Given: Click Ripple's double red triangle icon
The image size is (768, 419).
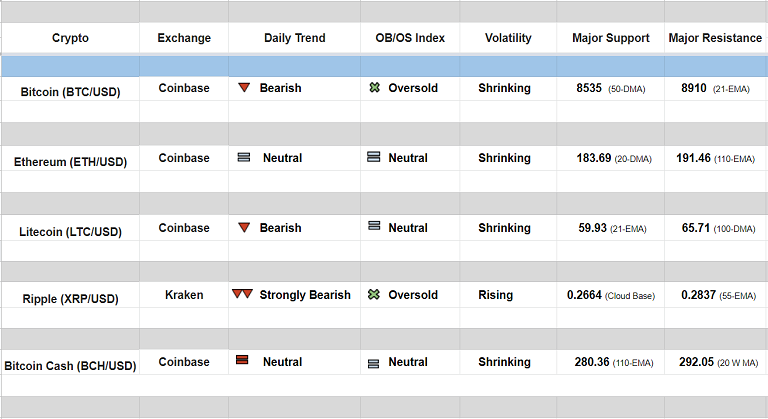Looking at the screenshot, I should (242, 295).
